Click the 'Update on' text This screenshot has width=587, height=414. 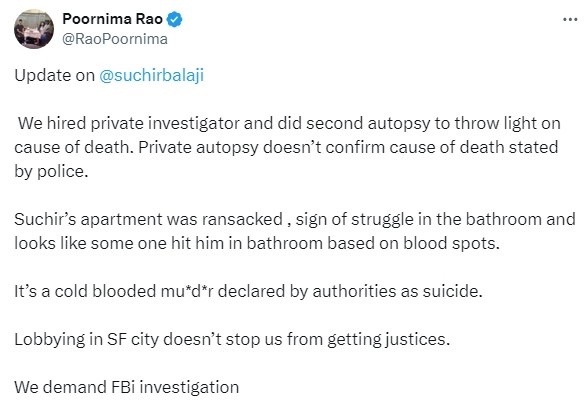click(55, 76)
